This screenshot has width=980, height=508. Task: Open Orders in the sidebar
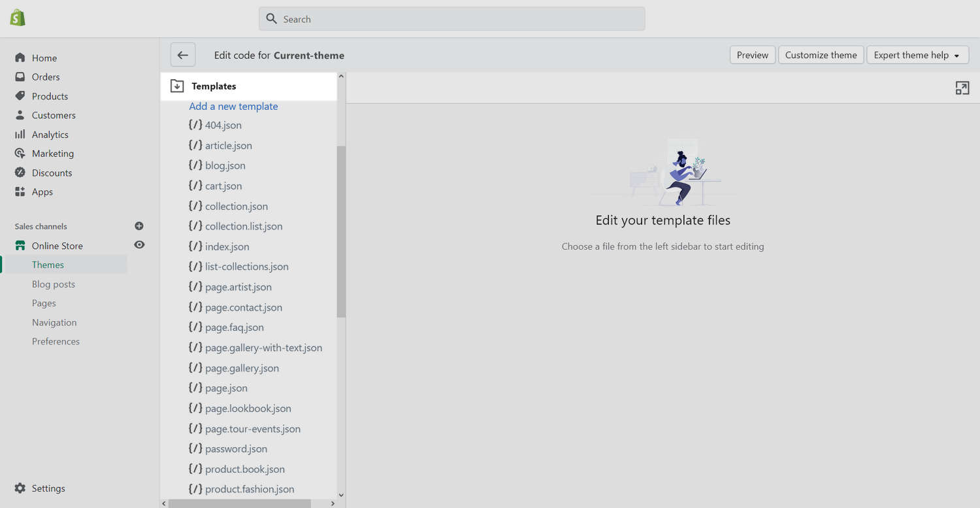46,76
